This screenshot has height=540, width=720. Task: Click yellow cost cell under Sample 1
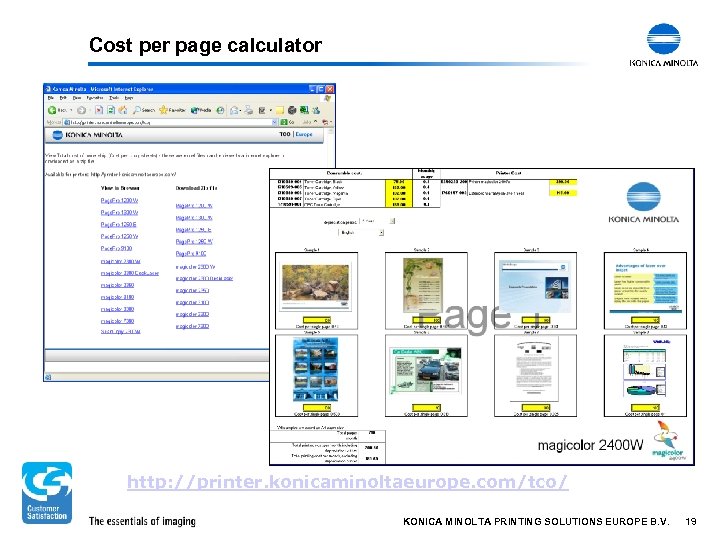point(317,320)
